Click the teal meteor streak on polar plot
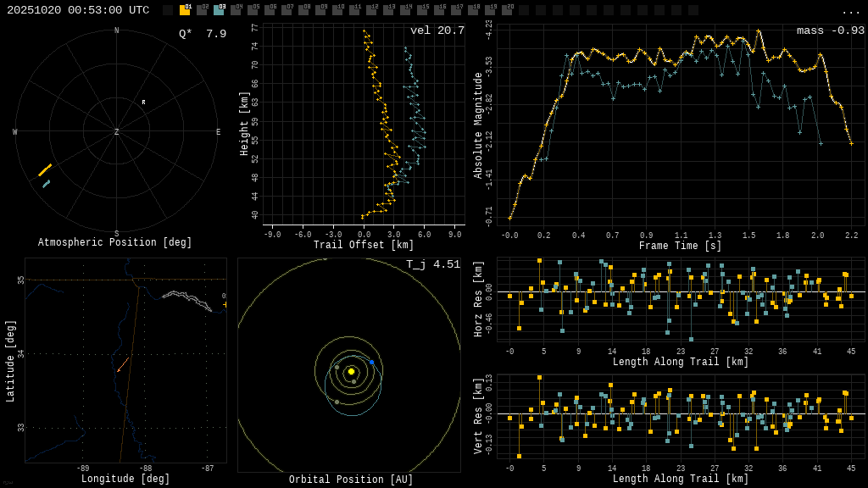This screenshot has height=488, width=868. [47, 184]
